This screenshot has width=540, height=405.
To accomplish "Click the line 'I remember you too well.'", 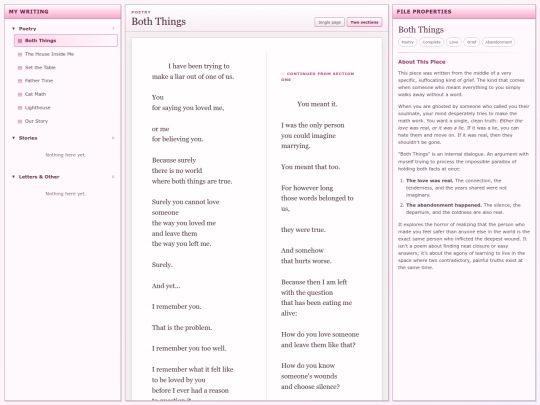I will 189,348.
